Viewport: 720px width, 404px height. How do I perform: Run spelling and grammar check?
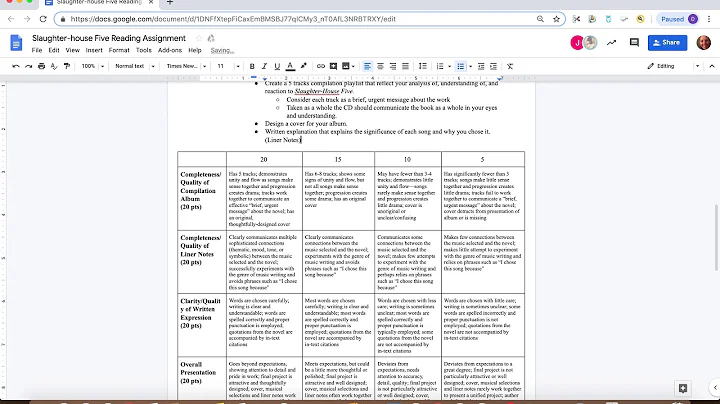[54, 66]
